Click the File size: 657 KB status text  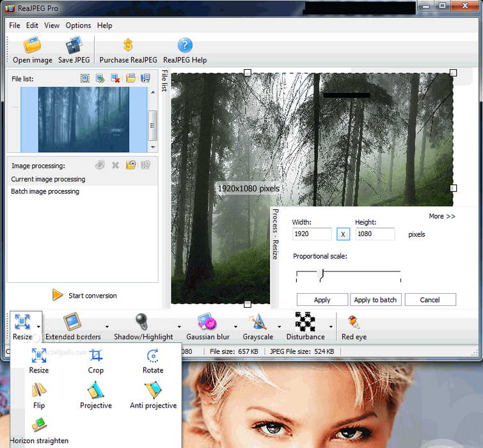click(234, 351)
